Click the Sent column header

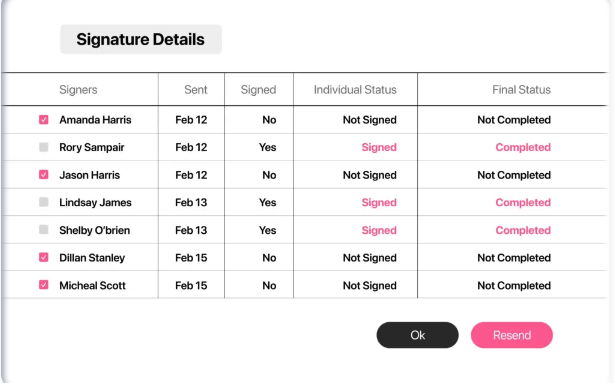click(x=196, y=90)
